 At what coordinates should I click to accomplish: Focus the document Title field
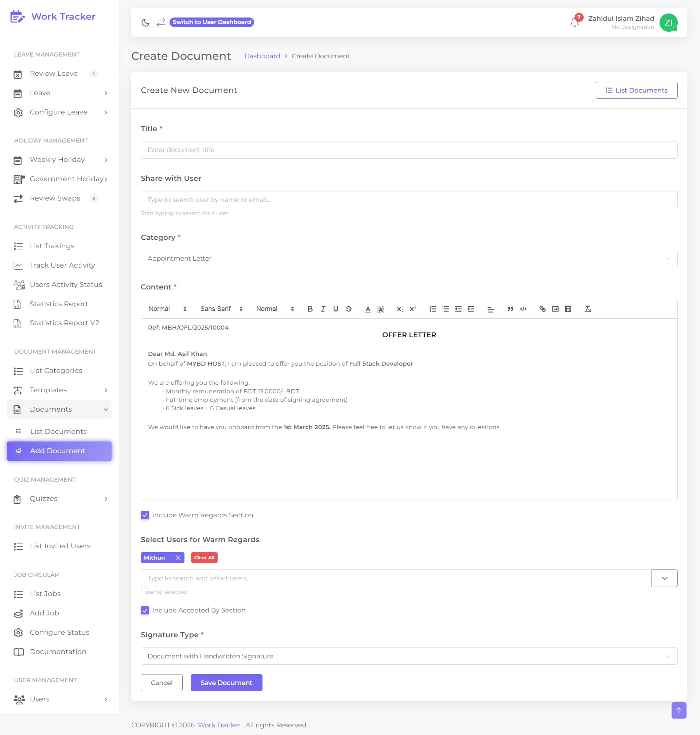point(409,149)
